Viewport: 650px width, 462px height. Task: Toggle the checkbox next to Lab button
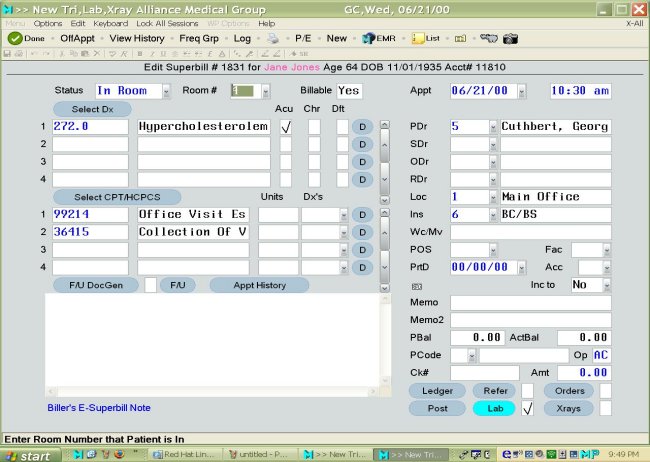pyautogui.click(x=528, y=409)
